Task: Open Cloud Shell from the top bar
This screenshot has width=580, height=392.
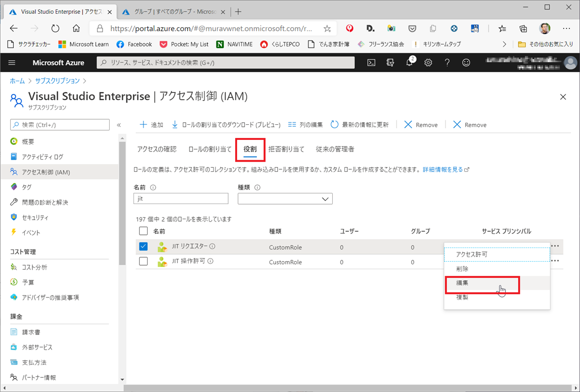Action: (371, 63)
